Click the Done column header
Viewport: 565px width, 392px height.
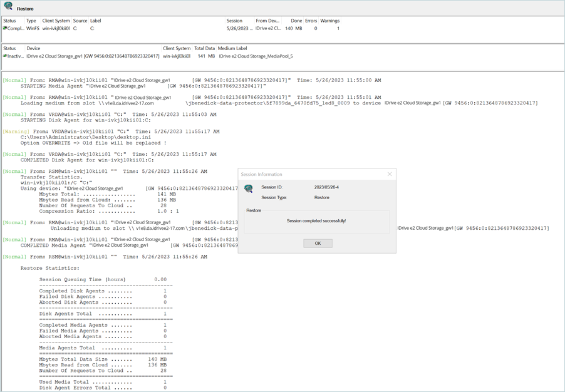click(296, 21)
